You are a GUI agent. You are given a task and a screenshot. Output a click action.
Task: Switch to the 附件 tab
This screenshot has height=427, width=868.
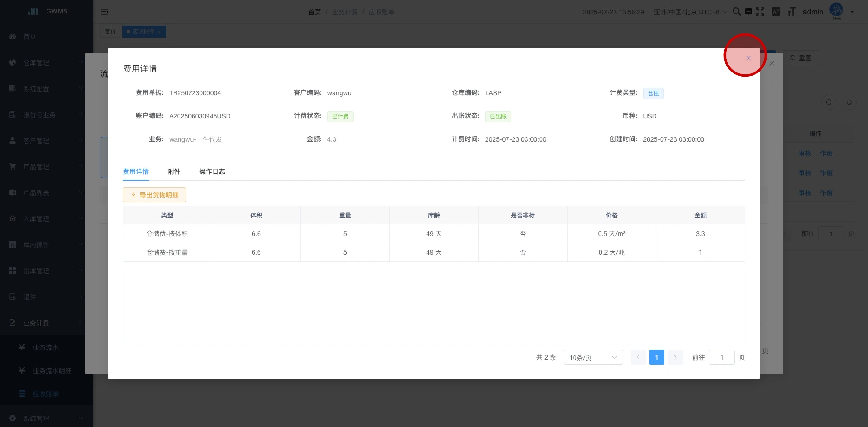[x=174, y=171]
